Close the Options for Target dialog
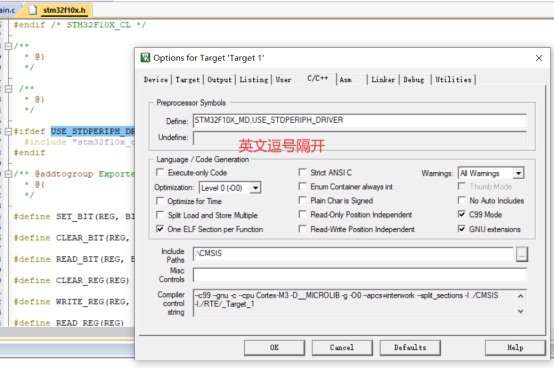The image size is (554, 368). [x=539, y=58]
